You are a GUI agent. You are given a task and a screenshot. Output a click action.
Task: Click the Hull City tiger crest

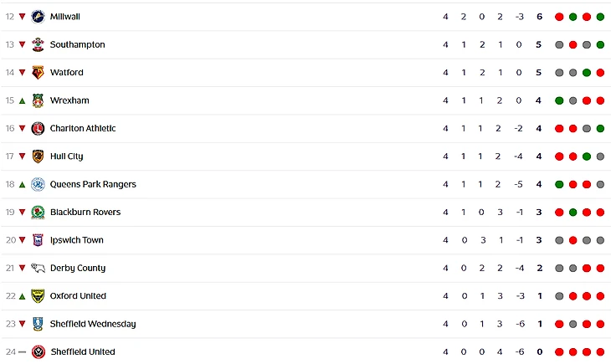(x=38, y=156)
